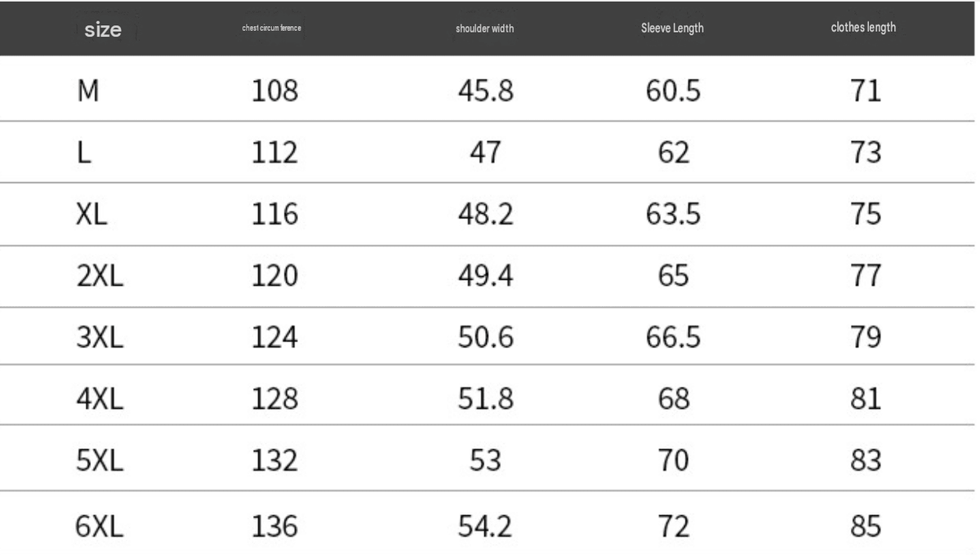
Task: Select the 2XL size label
Action: tap(100, 277)
